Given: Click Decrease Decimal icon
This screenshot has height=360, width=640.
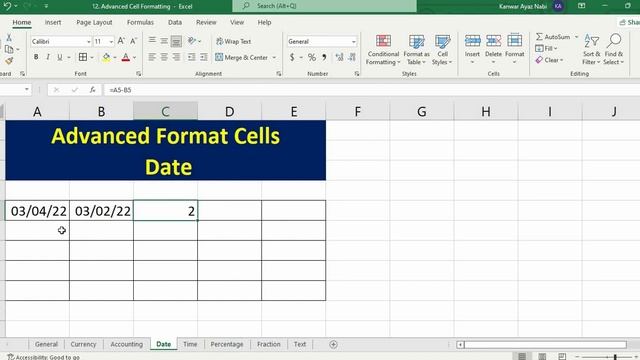Looking at the screenshot, I should click(352, 58).
